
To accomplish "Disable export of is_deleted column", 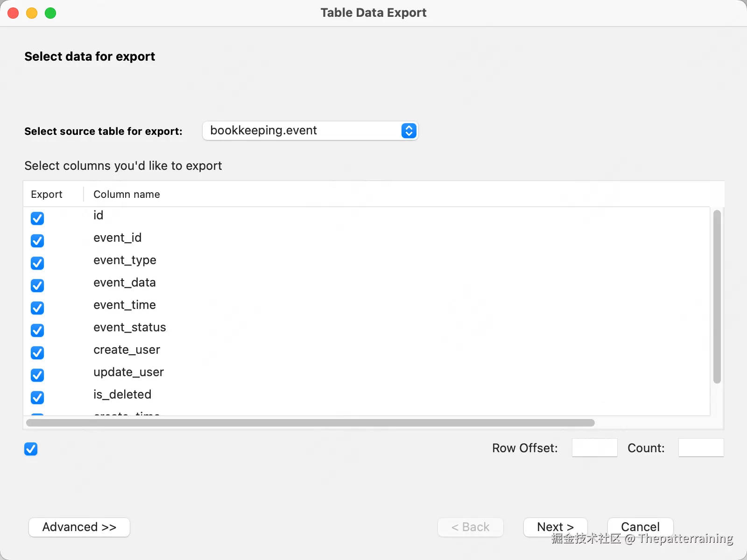I will click(37, 398).
